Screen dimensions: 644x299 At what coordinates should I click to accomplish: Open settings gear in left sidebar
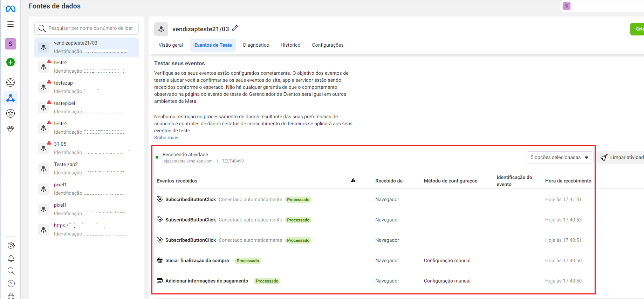coord(11,246)
